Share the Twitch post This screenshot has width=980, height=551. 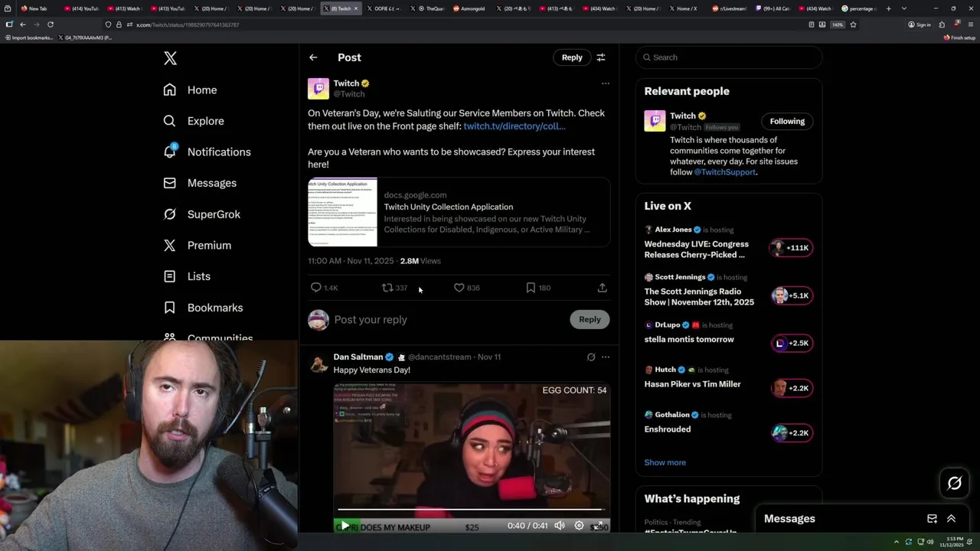click(603, 288)
